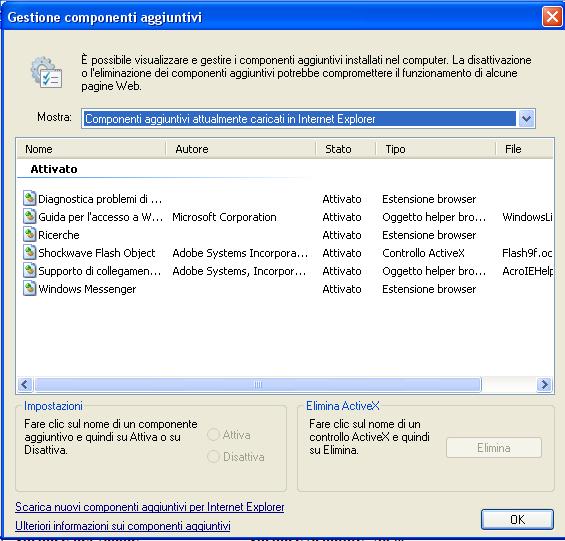Viewport: 565px width, 541px height.
Task: Select the Attiva radio button
Action: tap(213, 435)
